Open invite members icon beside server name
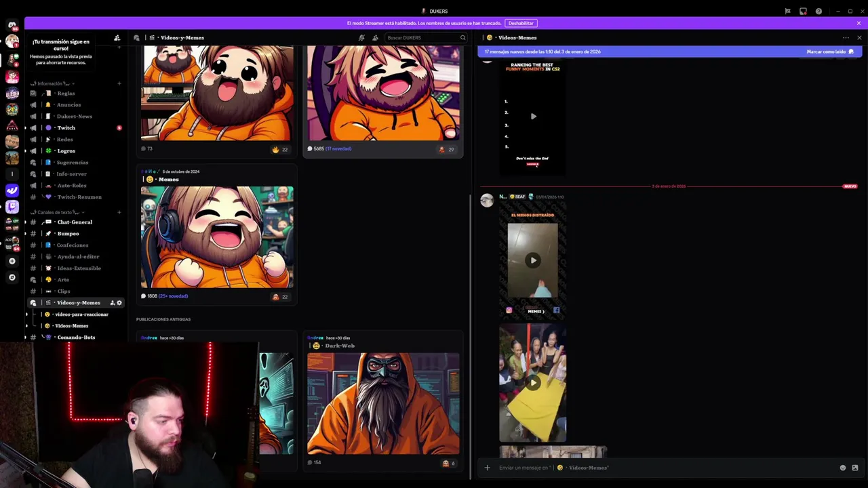The height and width of the screenshot is (488, 868). pyautogui.click(x=117, y=38)
